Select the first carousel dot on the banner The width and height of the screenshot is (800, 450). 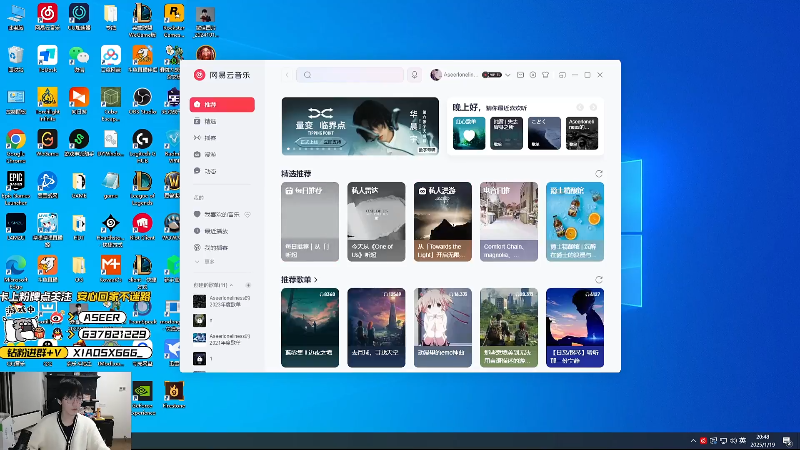(288, 149)
